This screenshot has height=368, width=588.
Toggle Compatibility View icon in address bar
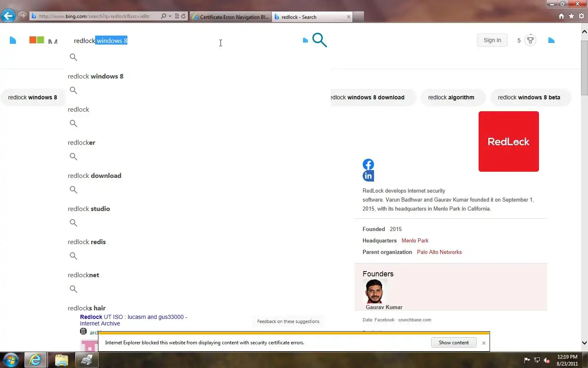(x=177, y=16)
